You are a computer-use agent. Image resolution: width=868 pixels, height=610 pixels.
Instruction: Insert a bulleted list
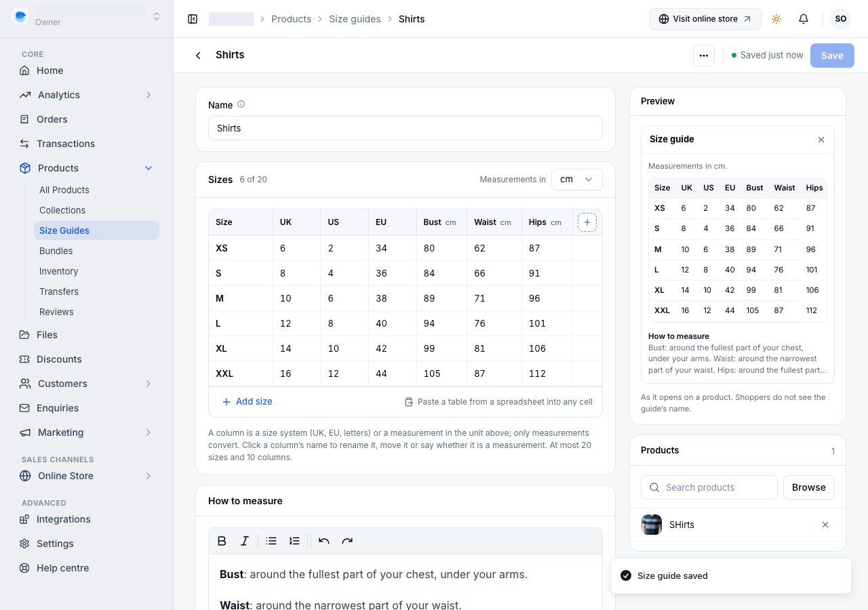[271, 541]
